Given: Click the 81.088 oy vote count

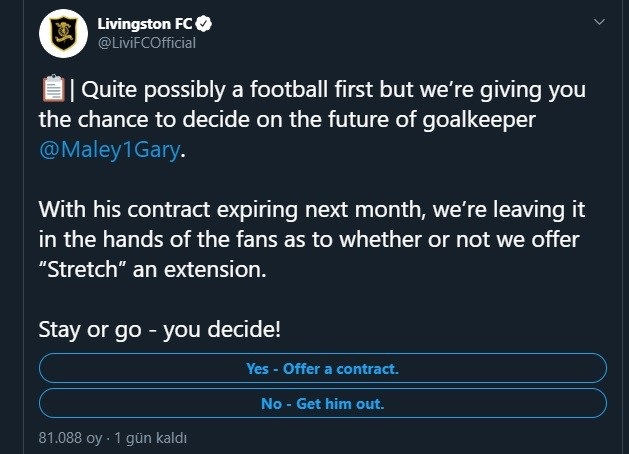Looking at the screenshot, I should pos(70,438).
